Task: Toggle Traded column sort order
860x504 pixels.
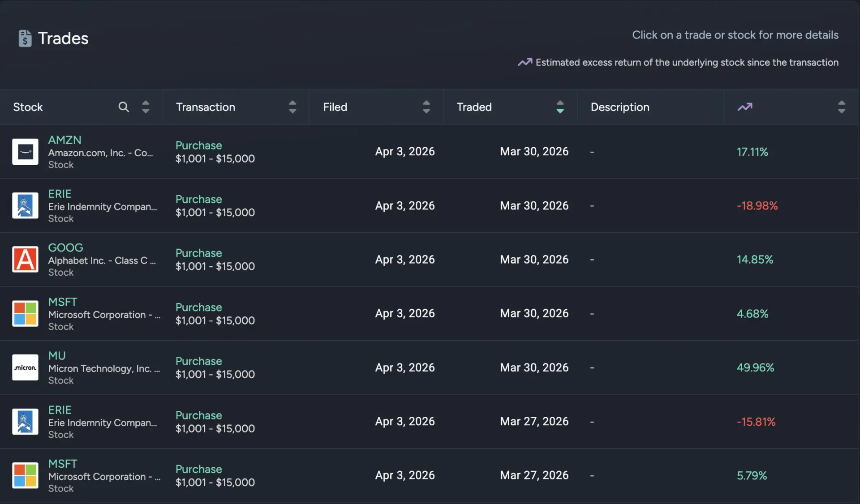Action: (x=560, y=107)
